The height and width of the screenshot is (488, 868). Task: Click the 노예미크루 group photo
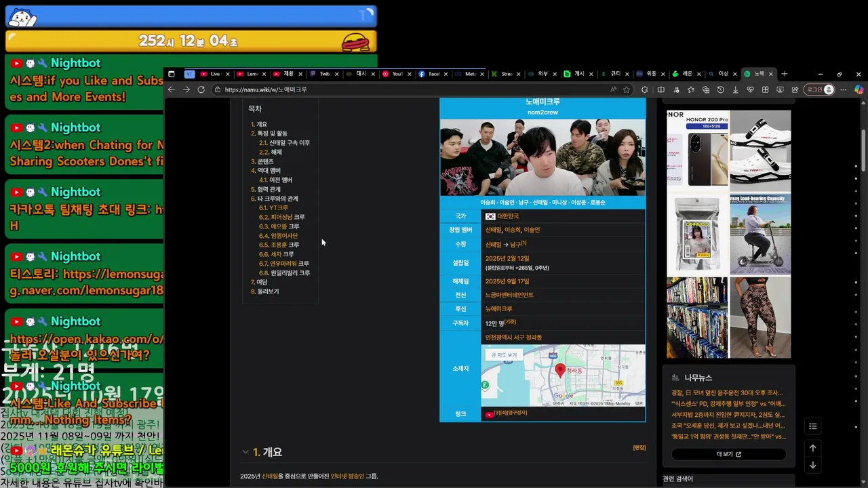point(542,158)
